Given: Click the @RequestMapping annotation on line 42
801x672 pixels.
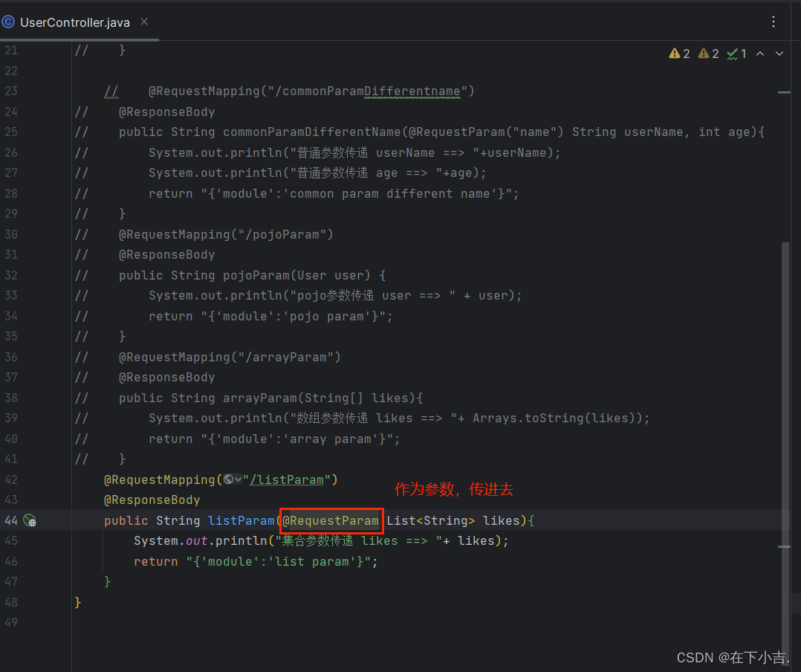Looking at the screenshot, I should (x=159, y=480).
